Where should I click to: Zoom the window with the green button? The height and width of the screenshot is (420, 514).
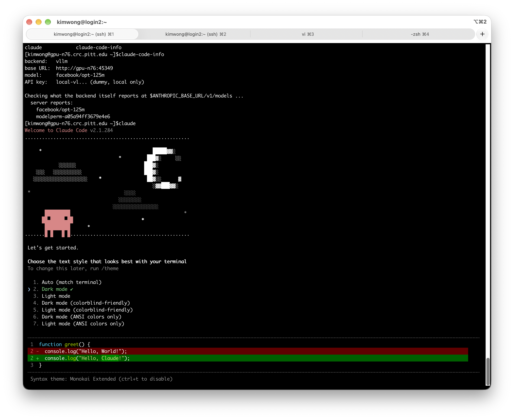point(48,22)
